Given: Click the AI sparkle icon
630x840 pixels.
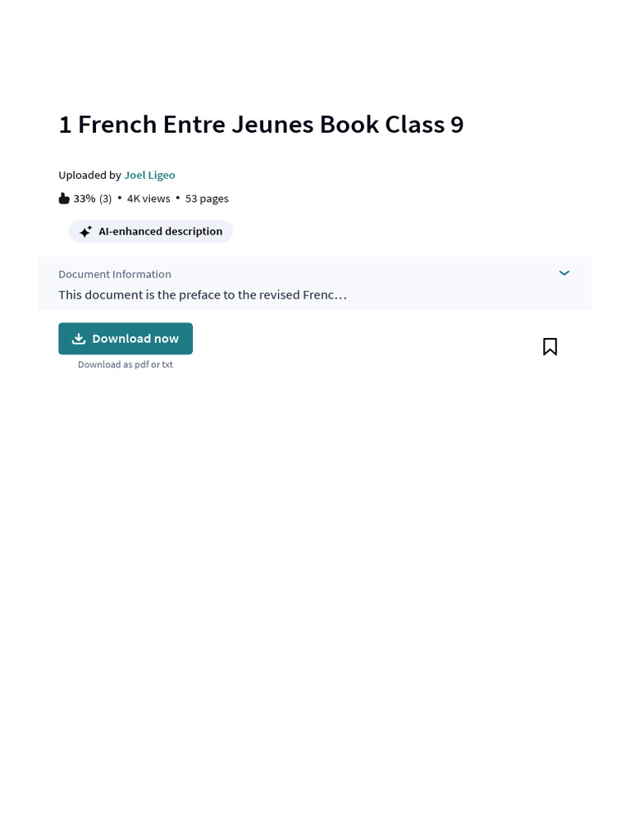Looking at the screenshot, I should pos(85,232).
